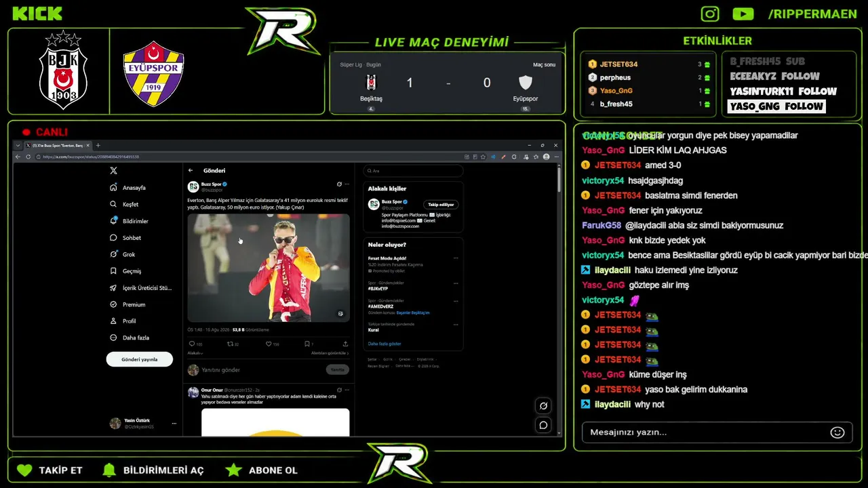Open Grok in the sidebar
Image resolution: width=868 pixels, height=488 pixels.
tap(123, 254)
